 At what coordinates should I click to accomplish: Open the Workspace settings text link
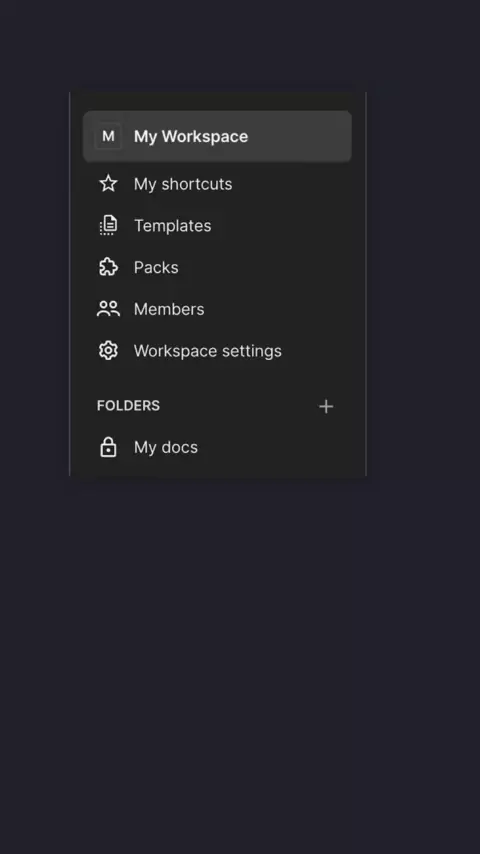pos(208,351)
